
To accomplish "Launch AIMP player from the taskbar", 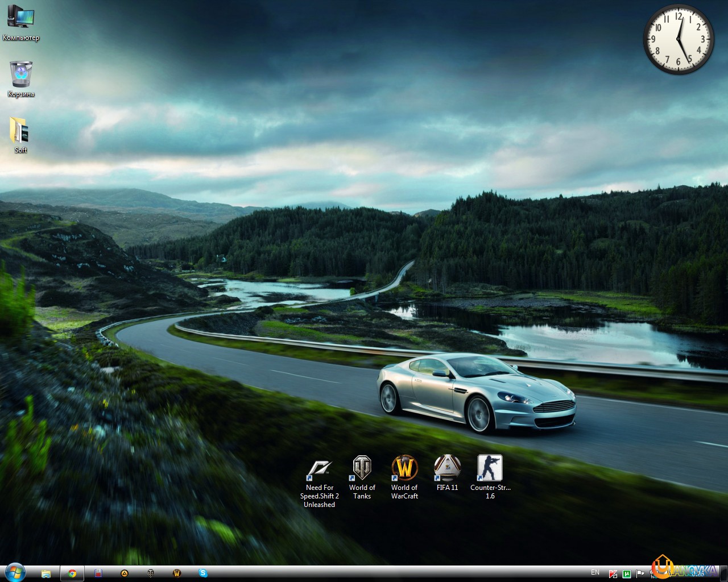I will pos(125,573).
